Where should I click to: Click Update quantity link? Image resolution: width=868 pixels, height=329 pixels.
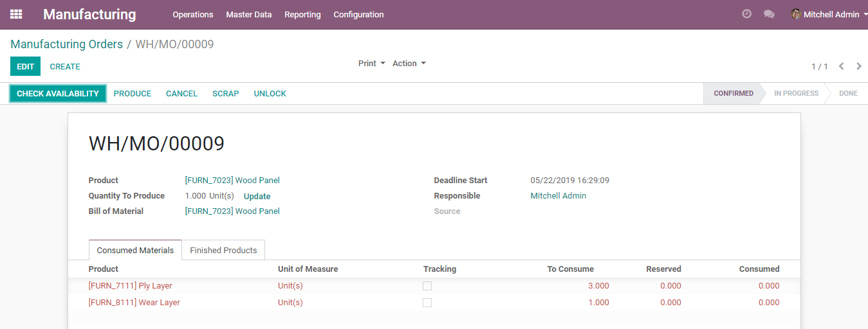(257, 197)
